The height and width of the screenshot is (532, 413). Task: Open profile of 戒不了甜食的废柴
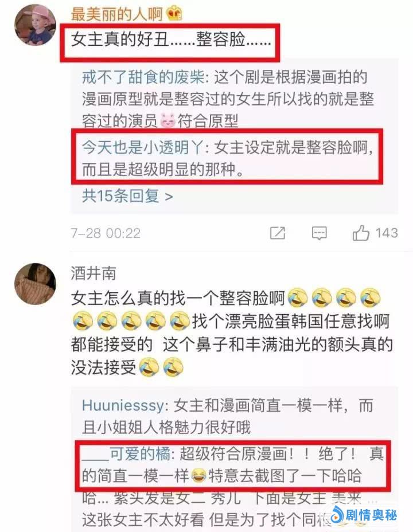pos(143,78)
